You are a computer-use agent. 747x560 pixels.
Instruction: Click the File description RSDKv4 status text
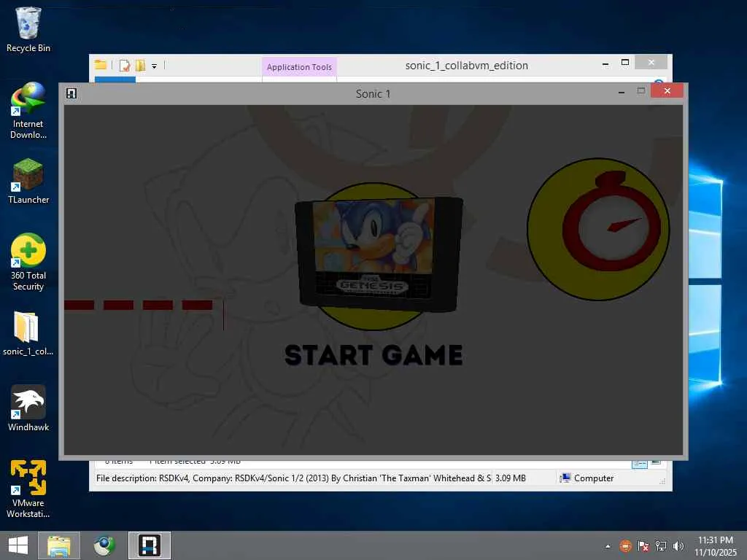(293, 478)
